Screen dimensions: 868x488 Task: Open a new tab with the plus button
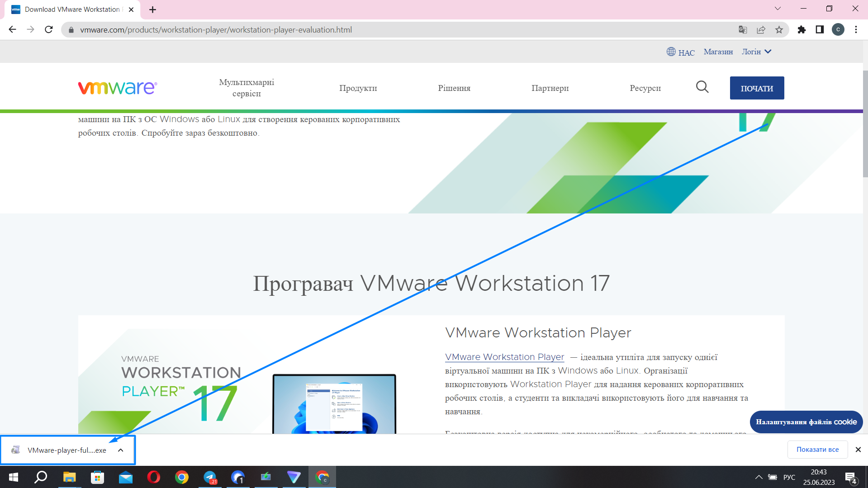(x=152, y=9)
